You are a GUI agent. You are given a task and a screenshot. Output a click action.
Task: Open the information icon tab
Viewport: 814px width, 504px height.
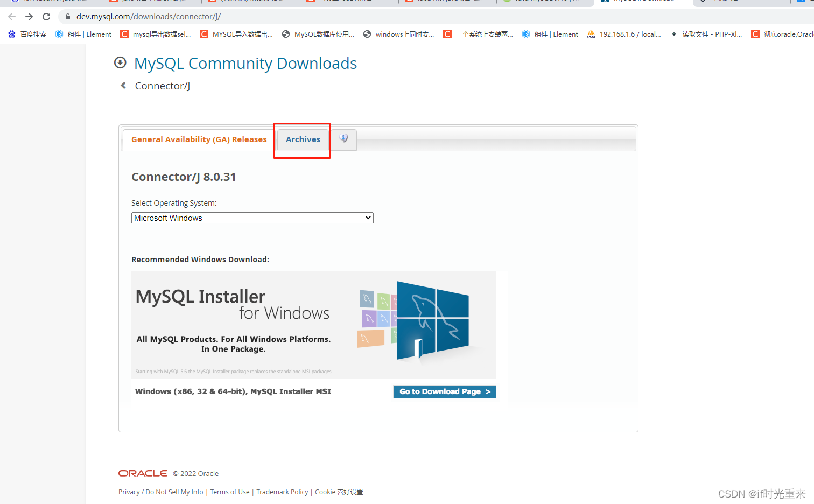343,139
